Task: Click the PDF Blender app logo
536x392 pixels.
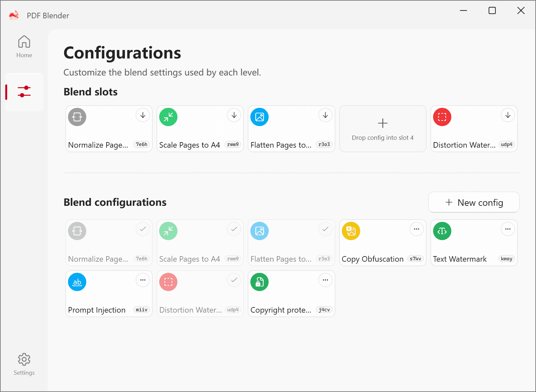Action: (x=14, y=15)
